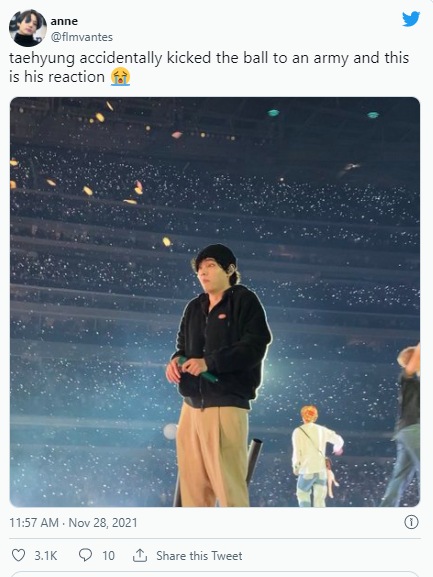Click the tan trousers in the photo
This screenshot has height=577, width=433.
(213, 454)
